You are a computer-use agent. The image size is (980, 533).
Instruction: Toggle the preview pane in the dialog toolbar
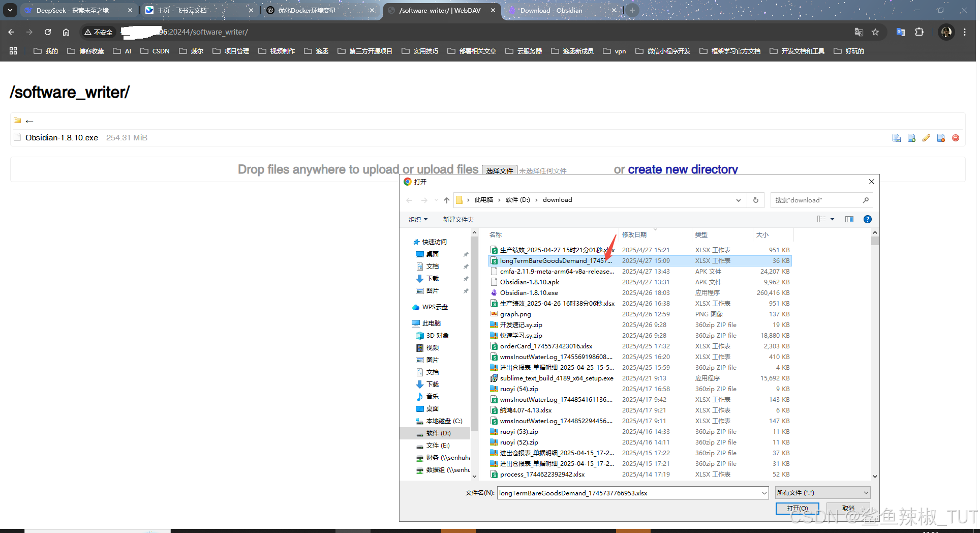(849, 219)
